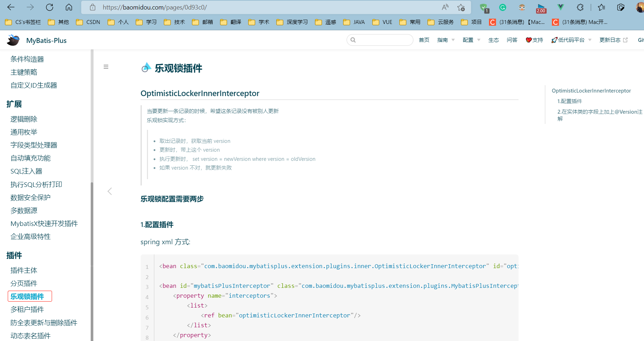Image resolution: width=644 pixels, height=341 pixels.
Task: Open 企业高级特性 in the sidebar
Action: [31, 236]
